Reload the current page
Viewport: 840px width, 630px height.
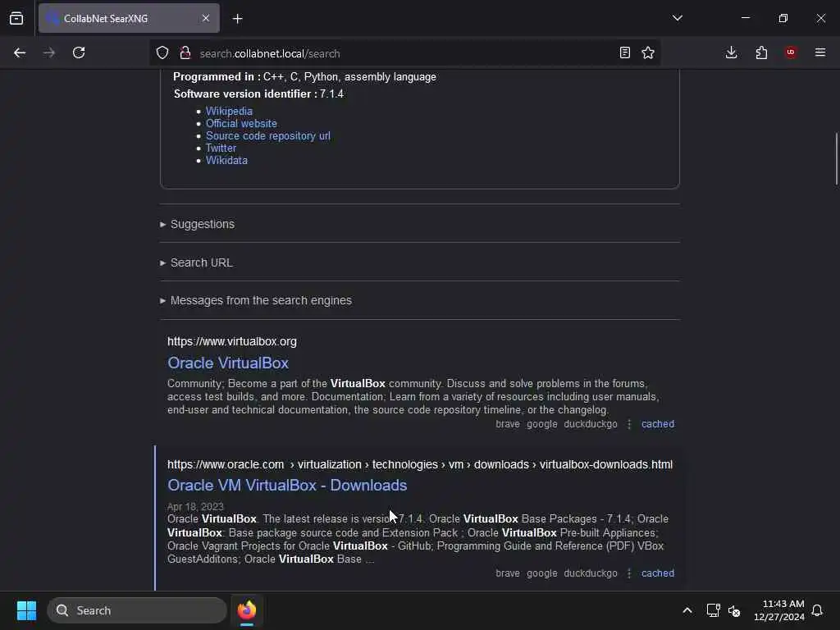pyautogui.click(x=79, y=53)
